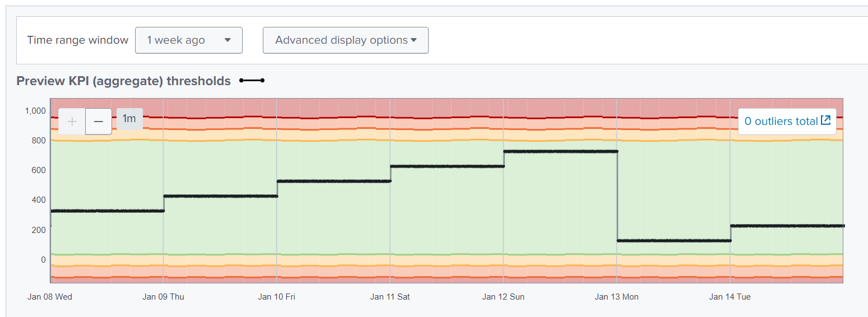Expand Advanced display options
The height and width of the screenshot is (317, 868).
tap(345, 40)
